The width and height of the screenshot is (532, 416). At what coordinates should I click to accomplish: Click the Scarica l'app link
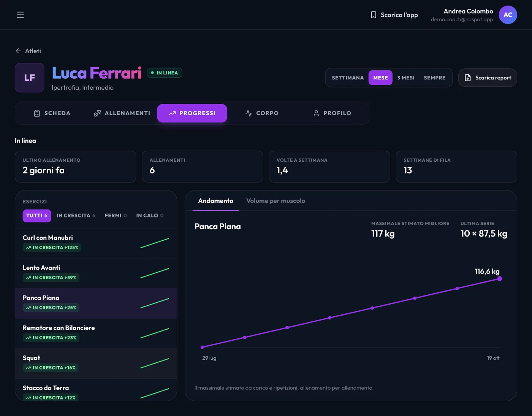tap(394, 15)
